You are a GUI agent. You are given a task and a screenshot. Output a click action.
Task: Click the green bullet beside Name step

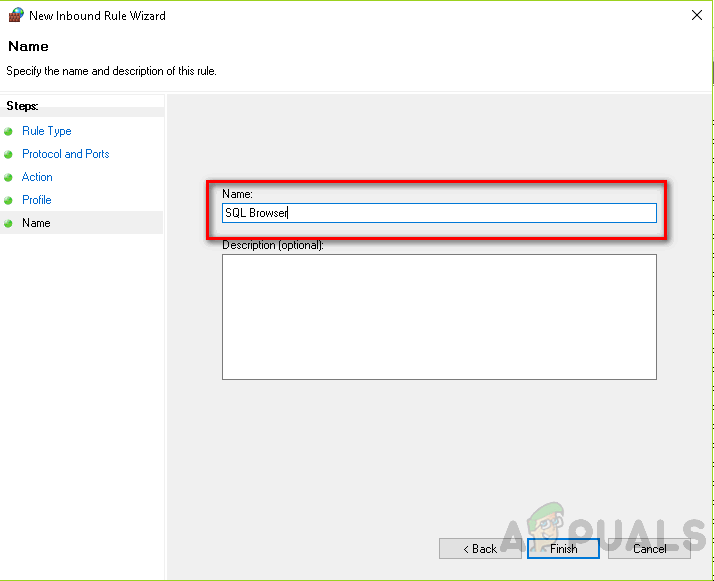pyautogui.click(x=8, y=224)
